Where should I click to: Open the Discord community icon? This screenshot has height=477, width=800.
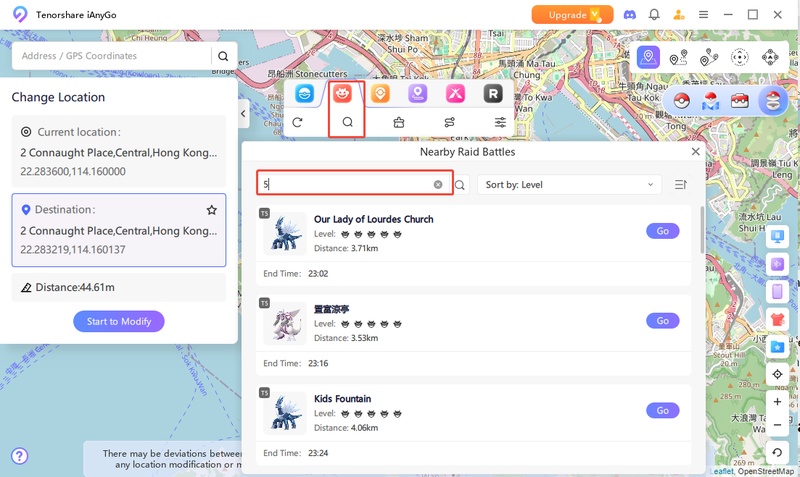(630, 15)
